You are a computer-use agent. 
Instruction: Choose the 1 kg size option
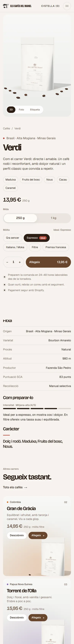click(54, 218)
